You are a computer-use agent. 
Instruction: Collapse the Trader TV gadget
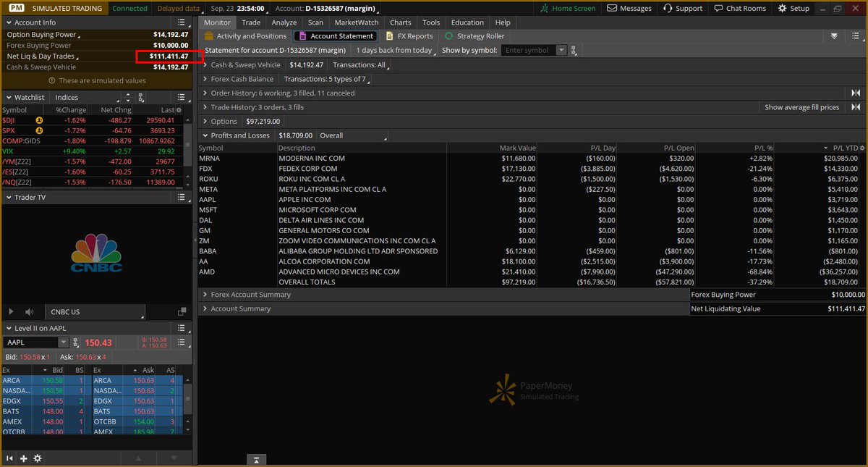8,197
